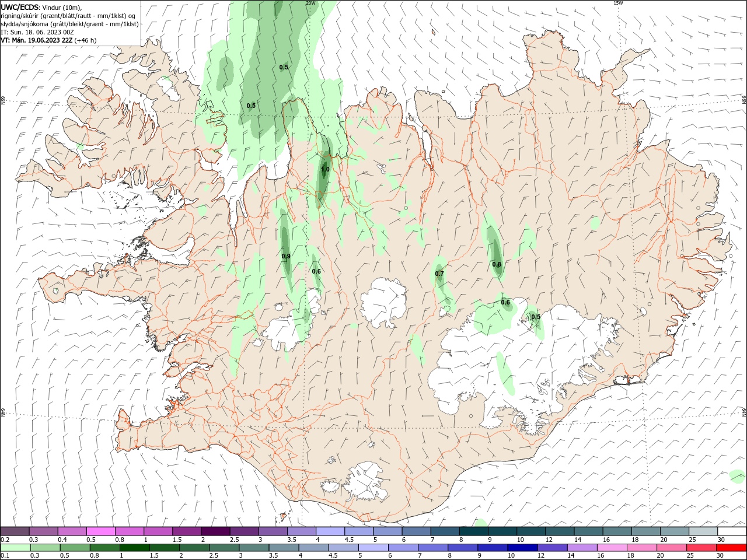
Task: Select the orchid 0.4 legend swatch
Action: [x=72, y=531]
